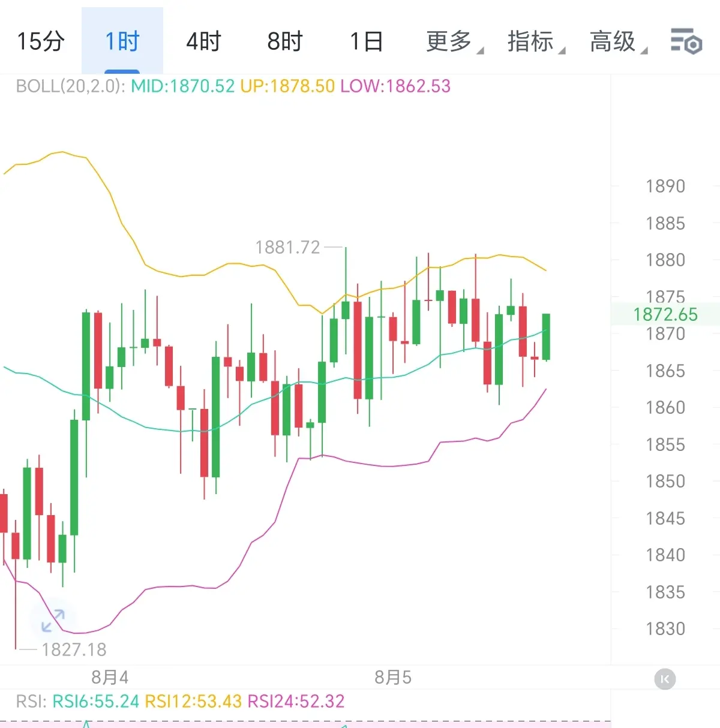The width and height of the screenshot is (720, 728).
Task: Click the 1840 price axis label
Action: [665, 555]
